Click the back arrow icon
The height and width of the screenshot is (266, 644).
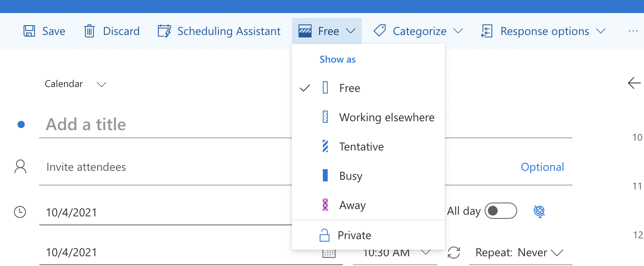coord(634,83)
